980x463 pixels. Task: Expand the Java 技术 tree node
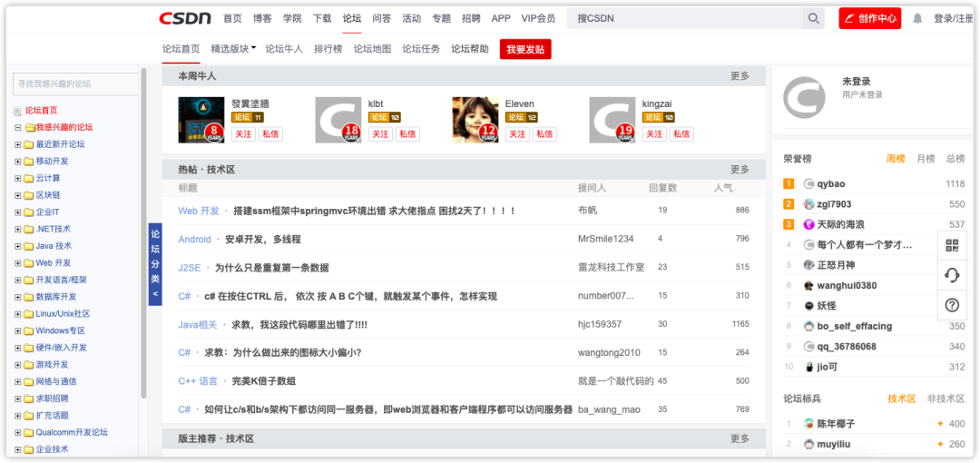(17, 246)
